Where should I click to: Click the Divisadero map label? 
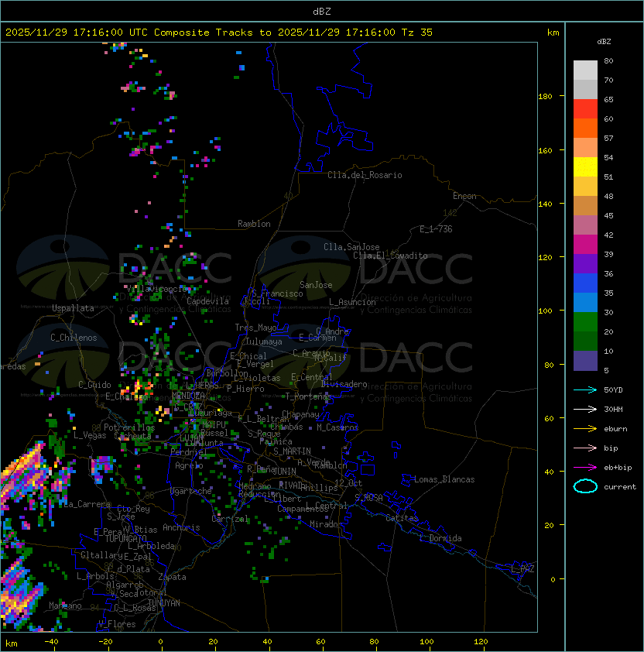(x=344, y=384)
